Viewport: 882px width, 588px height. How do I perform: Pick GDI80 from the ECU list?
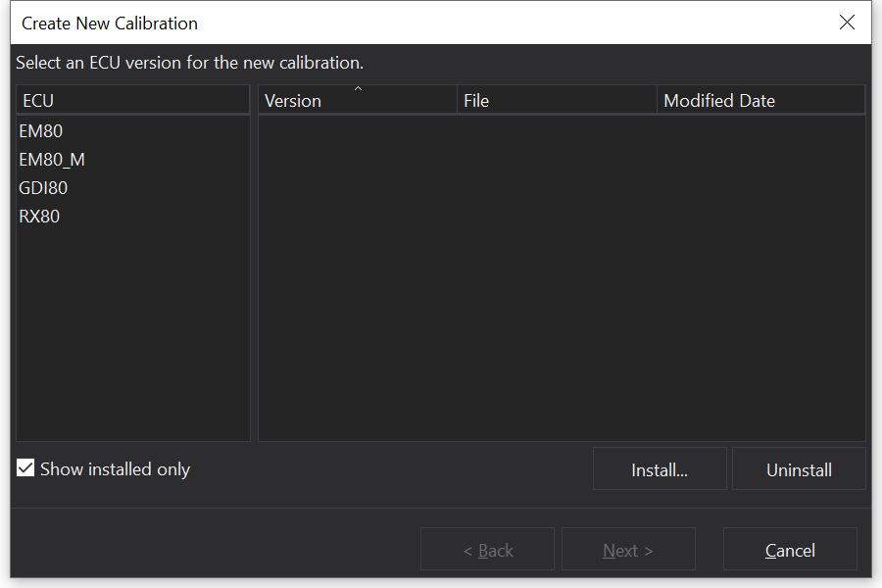pyautogui.click(x=43, y=188)
